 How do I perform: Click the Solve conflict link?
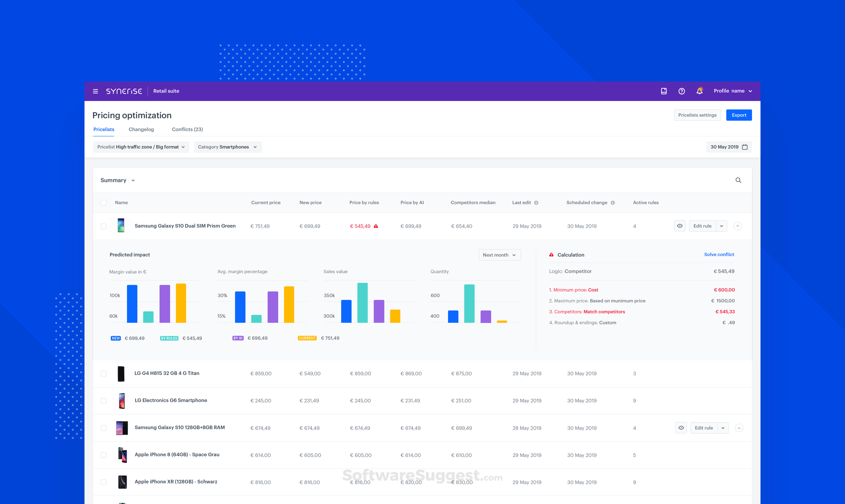[x=719, y=254]
